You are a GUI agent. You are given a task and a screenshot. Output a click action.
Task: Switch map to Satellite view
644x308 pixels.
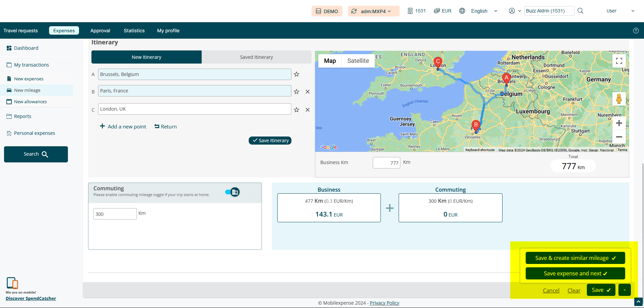tap(358, 61)
